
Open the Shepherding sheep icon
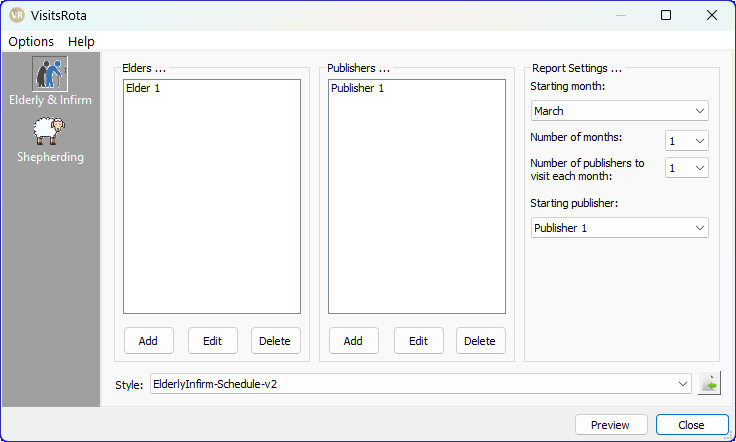coord(50,130)
